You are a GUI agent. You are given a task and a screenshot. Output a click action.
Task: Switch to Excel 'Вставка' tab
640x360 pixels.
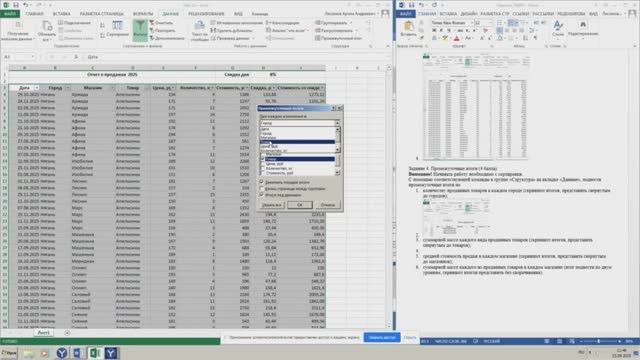click(x=61, y=13)
